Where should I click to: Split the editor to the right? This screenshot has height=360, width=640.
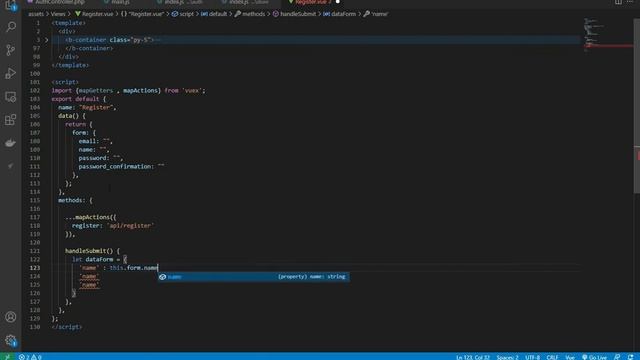point(618,2)
